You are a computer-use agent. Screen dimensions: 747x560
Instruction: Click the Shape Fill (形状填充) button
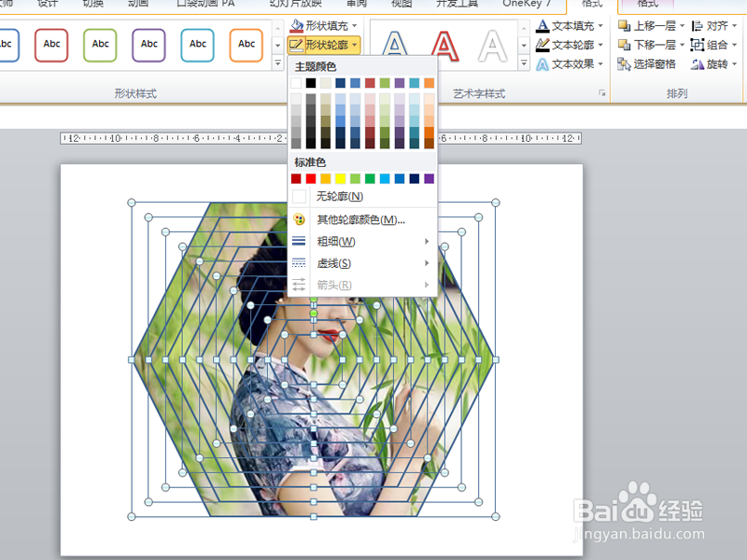tap(324, 26)
